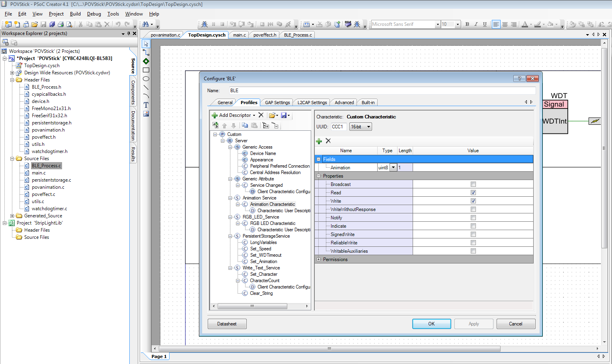
Task: Toggle Bold text formatting
Action: click(x=467, y=24)
